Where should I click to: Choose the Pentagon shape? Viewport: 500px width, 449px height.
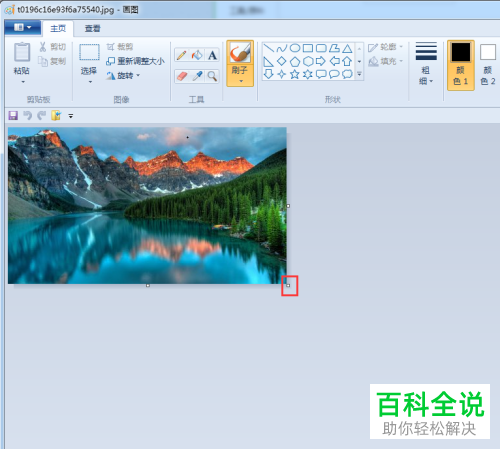click(x=295, y=61)
